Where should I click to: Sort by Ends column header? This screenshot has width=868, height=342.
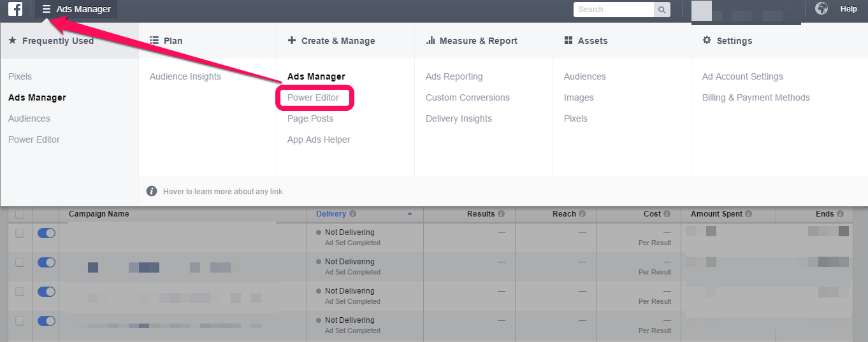[x=825, y=214]
